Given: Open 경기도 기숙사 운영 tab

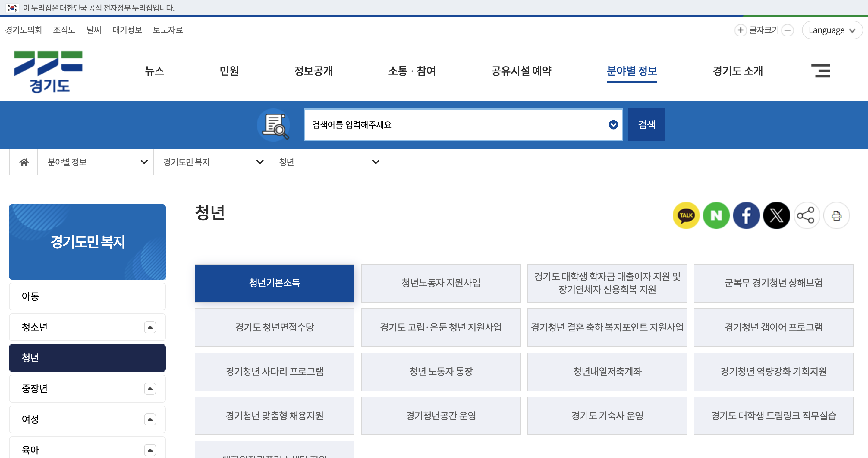Looking at the screenshot, I should [607, 416].
